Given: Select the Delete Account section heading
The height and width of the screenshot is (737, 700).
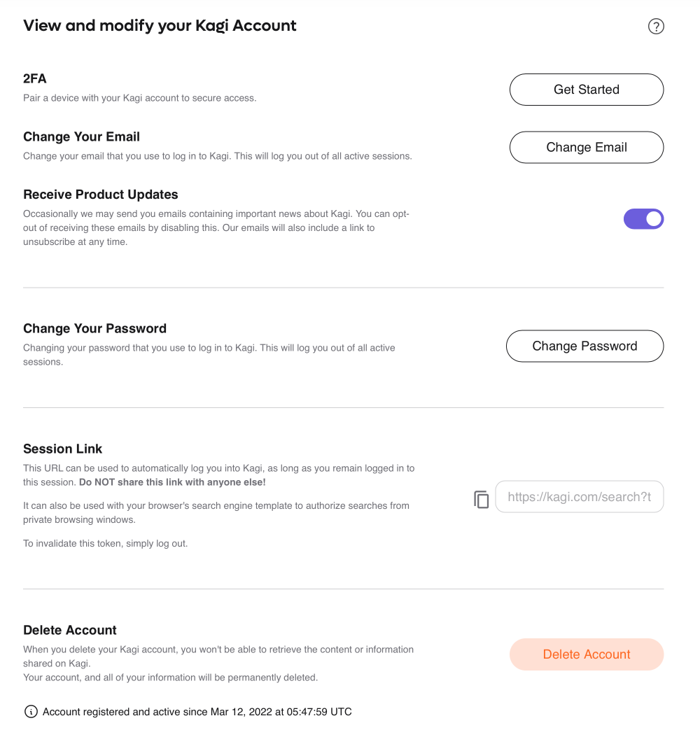Looking at the screenshot, I should (69, 630).
